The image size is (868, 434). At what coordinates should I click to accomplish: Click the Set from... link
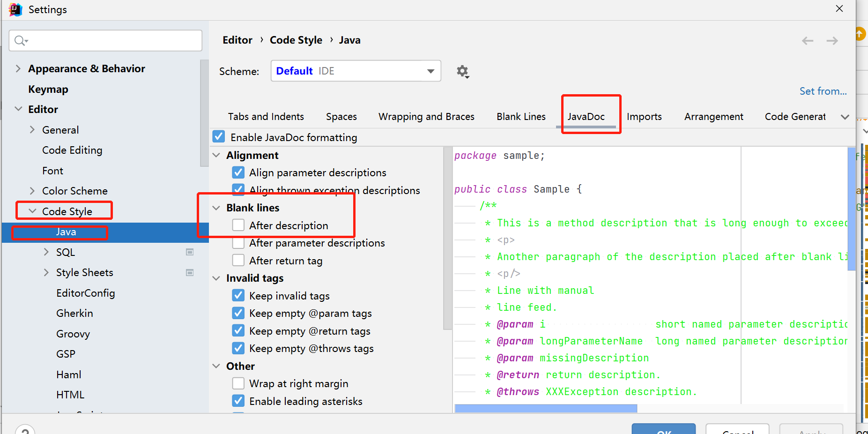823,91
